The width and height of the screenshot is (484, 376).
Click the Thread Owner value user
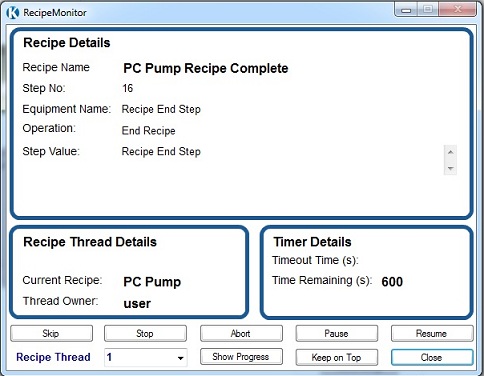tap(137, 304)
